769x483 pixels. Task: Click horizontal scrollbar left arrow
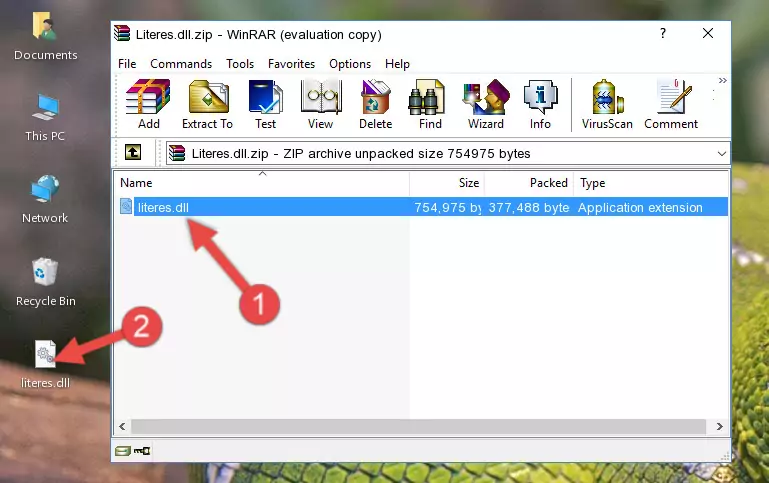122,427
